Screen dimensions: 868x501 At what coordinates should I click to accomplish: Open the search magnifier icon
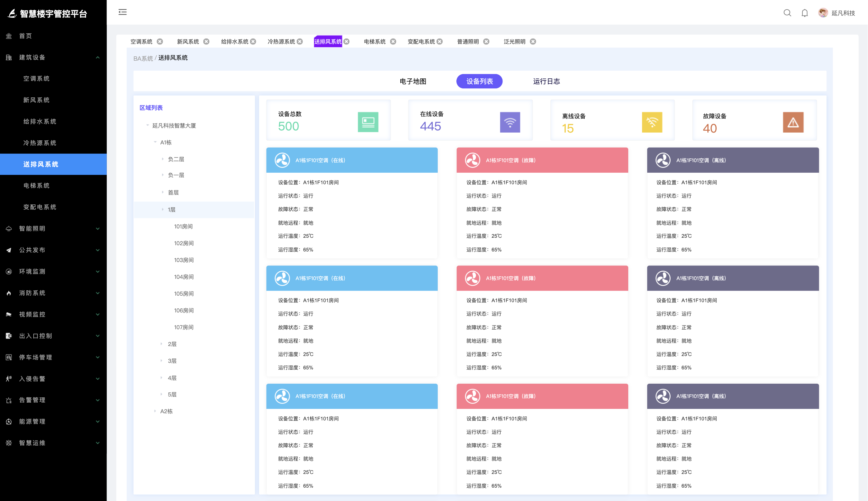click(787, 13)
